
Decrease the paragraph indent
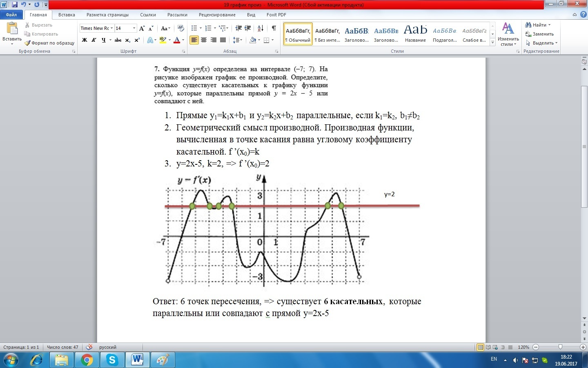point(238,28)
